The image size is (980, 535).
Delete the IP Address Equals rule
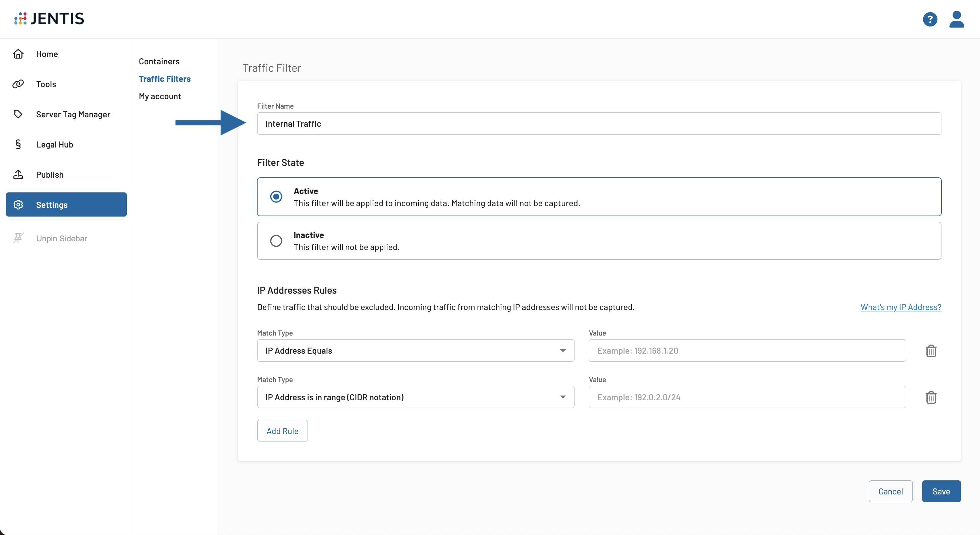pyautogui.click(x=931, y=351)
